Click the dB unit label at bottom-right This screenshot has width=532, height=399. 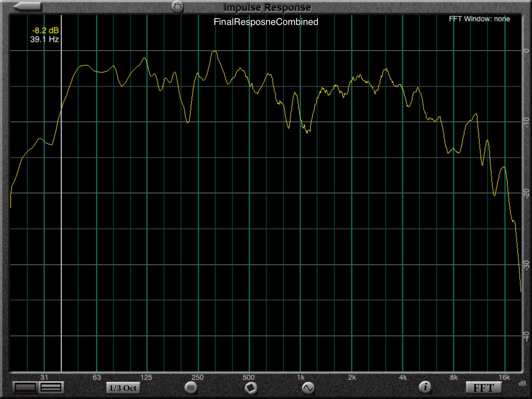click(x=522, y=383)
